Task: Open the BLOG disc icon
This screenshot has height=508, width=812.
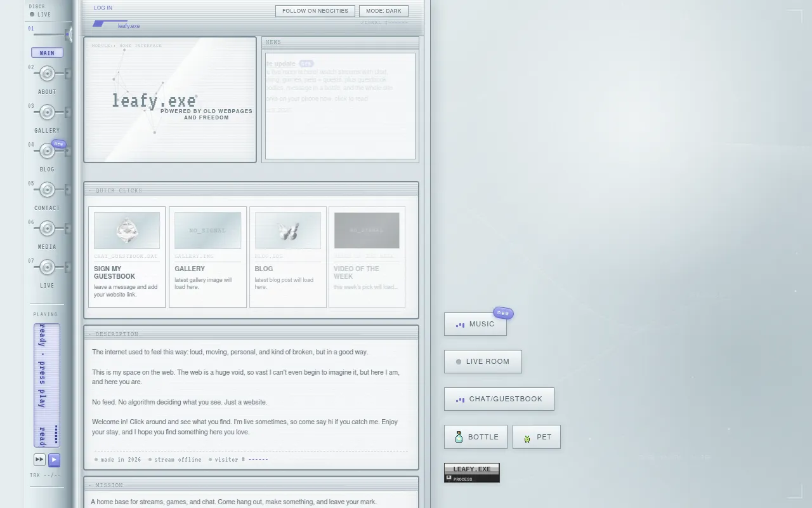Action: pos(47,151)
